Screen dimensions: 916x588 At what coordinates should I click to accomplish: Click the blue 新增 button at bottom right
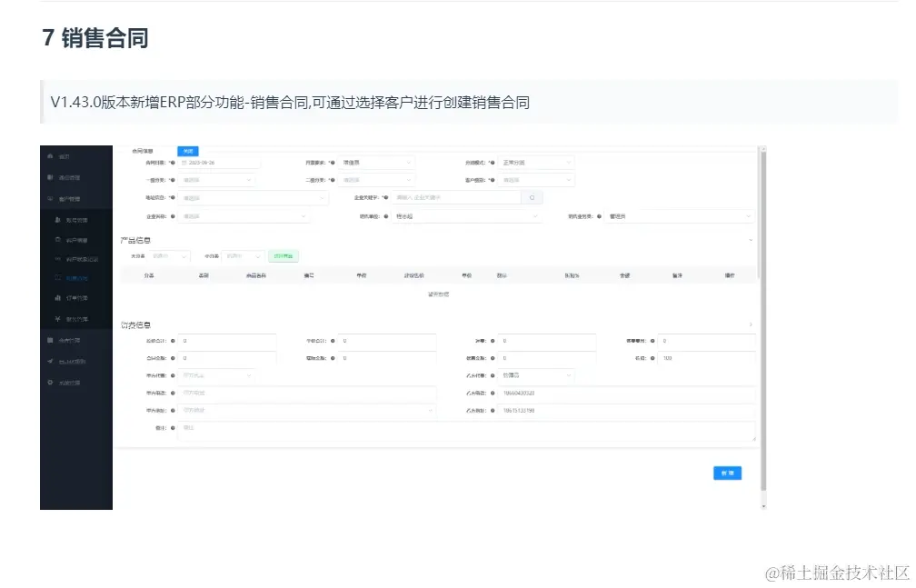pos(727,473)
